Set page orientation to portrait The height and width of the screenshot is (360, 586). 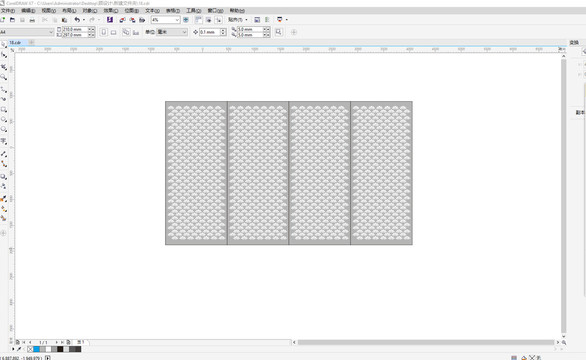[x=104, y=32]
